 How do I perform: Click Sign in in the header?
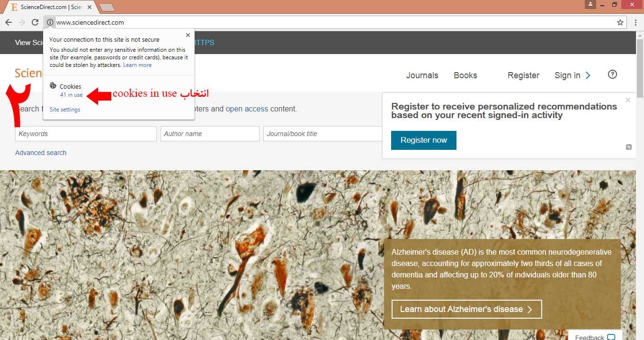point(567,75)
